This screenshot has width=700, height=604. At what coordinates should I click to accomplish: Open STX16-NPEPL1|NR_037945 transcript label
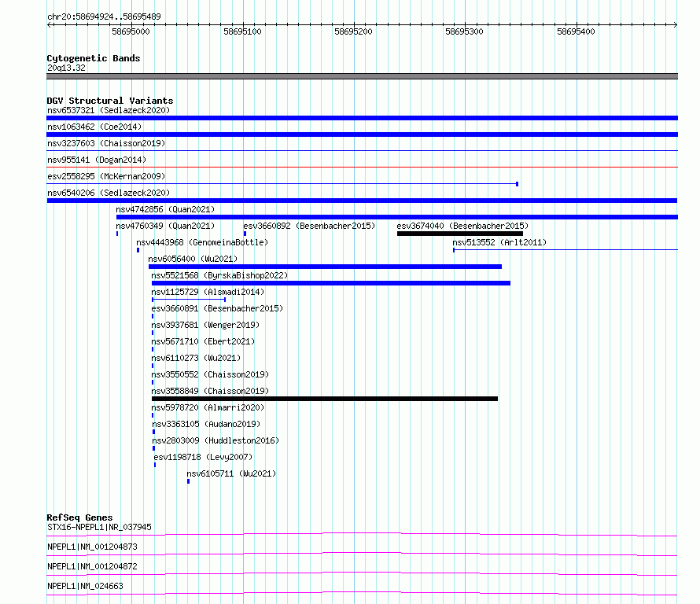coord(99,527)
